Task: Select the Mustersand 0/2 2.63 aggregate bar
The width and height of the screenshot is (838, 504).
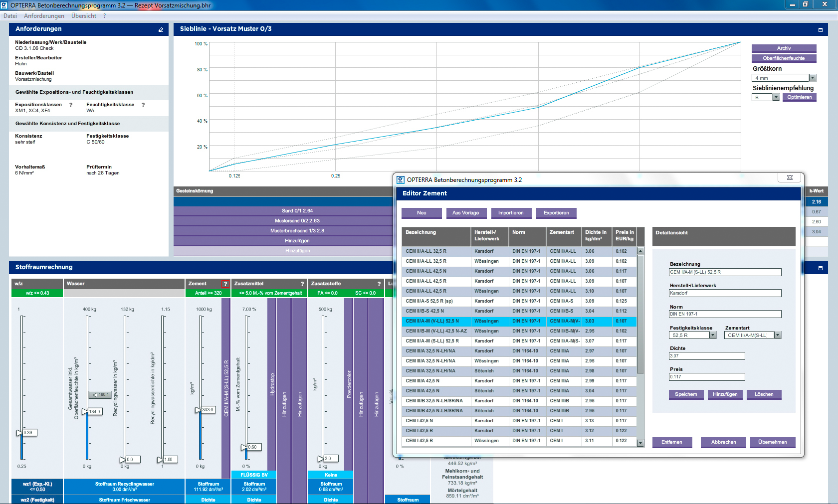Action: (297, 221)
